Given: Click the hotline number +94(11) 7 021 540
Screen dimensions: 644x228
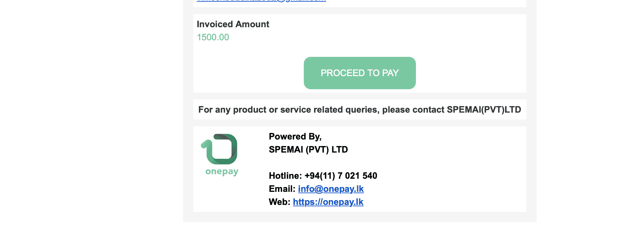Looking at the screenshot, I should pyautogui.click(x=341, y=176).
